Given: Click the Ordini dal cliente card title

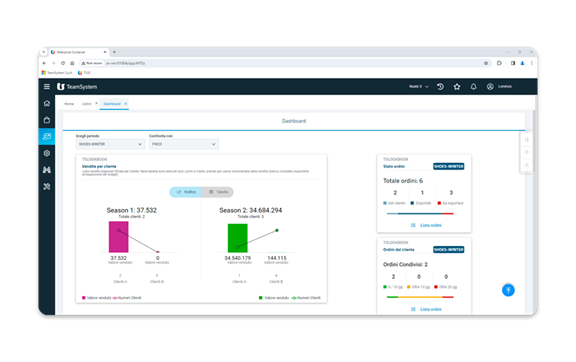Looking at the screenshot, I should click(399, 250).
